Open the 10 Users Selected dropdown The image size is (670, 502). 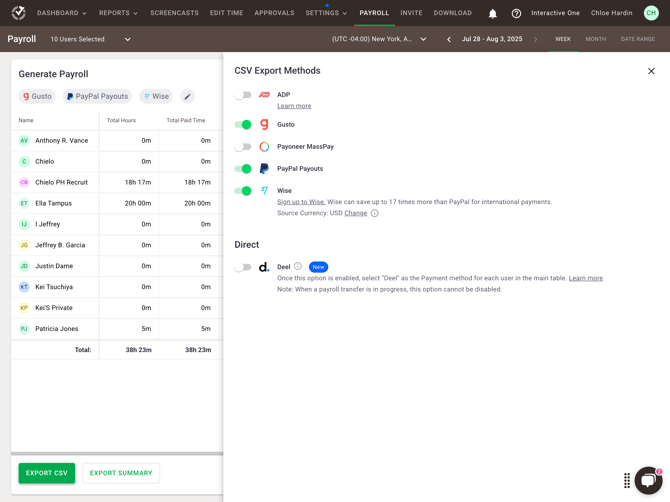tap(90, 39)
